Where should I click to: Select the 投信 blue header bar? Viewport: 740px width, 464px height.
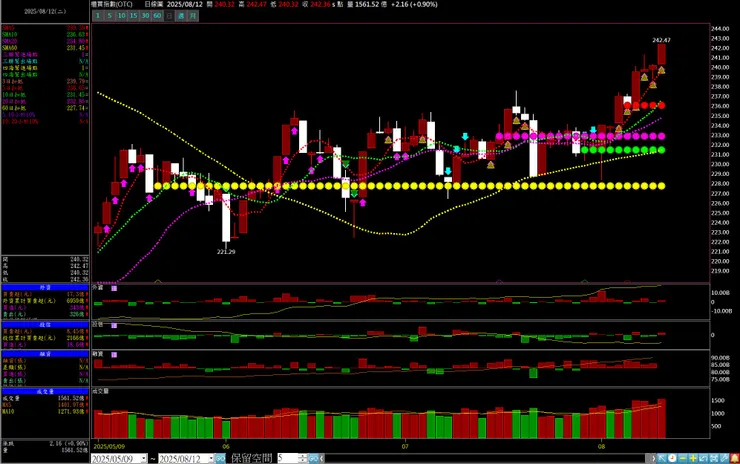[45, 325]
